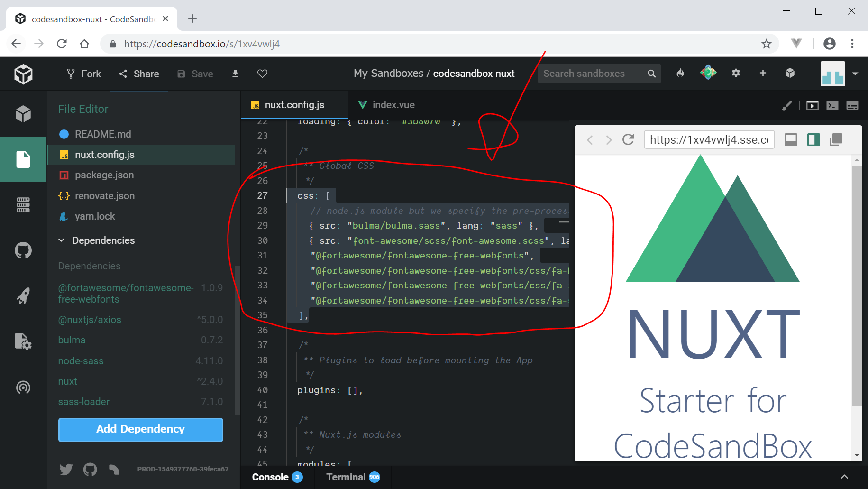Open sandbox preferences gear icon
868x489 pixels.
point(736,73)
